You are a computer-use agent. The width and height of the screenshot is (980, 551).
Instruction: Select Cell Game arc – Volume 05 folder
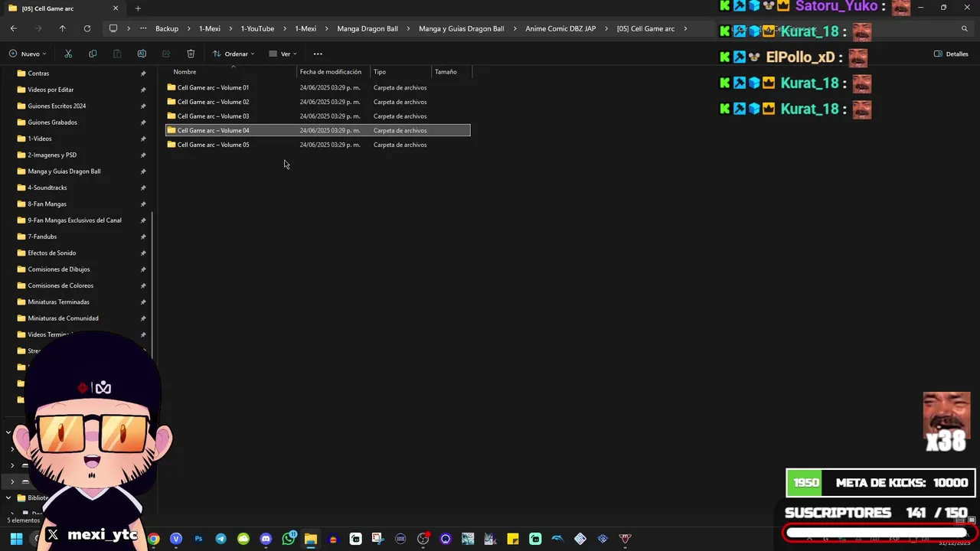pyautogui.click(x=318, y=145)
